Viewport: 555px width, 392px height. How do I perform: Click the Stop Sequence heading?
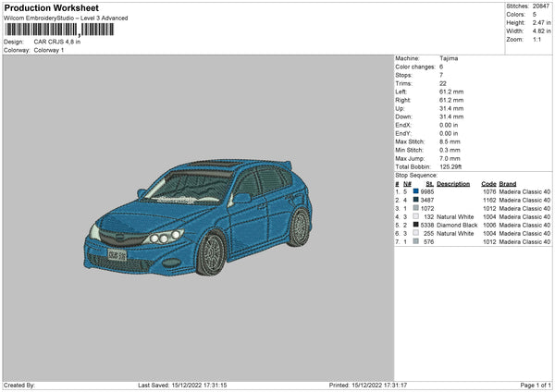(x=416, y=176)
